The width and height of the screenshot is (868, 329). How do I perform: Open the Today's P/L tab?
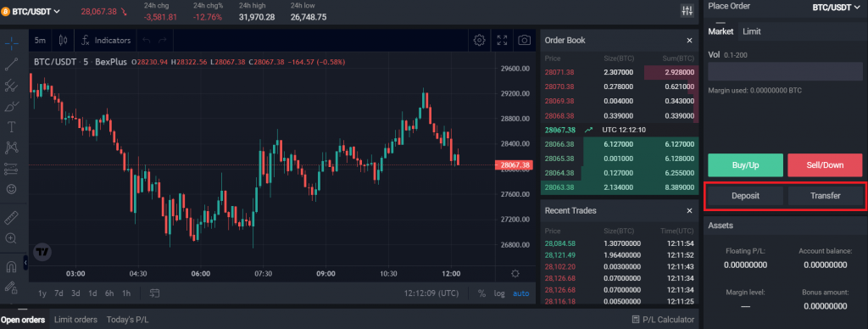pos(127,320)
